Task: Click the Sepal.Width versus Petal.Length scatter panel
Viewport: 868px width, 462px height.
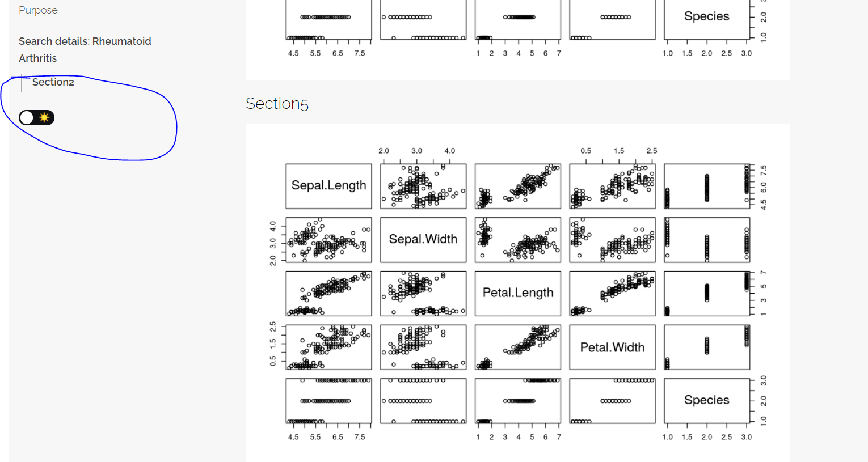Action: 517,239
